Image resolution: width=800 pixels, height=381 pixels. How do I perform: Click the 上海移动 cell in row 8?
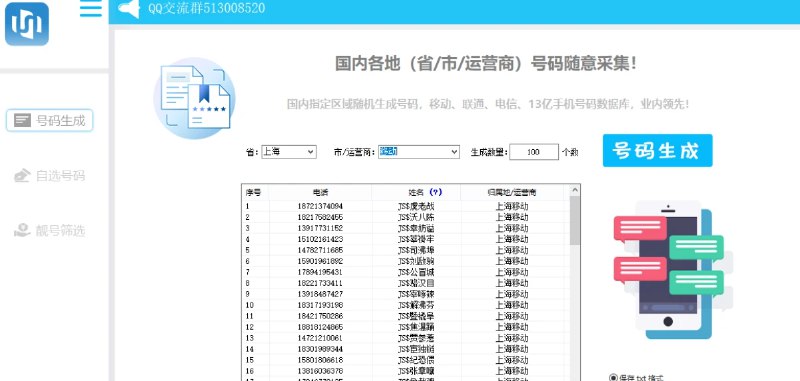(512, 283)
